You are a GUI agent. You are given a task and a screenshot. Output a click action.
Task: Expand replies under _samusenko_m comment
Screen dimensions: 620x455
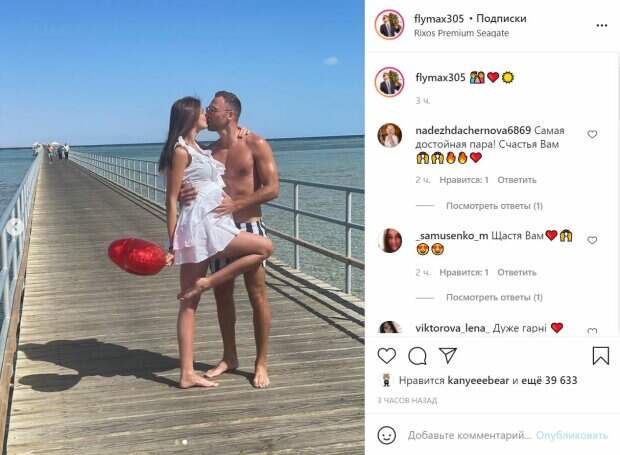click(494, 297)
